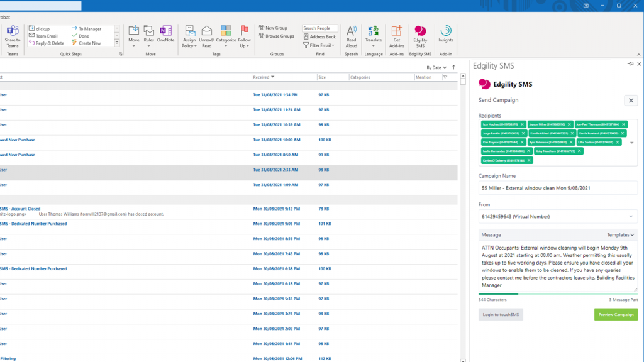The height and width of the screenshot is (362, 644).
Task: Remove recipient Jon-Paul Thomson
Action: (x=623, y=124)
